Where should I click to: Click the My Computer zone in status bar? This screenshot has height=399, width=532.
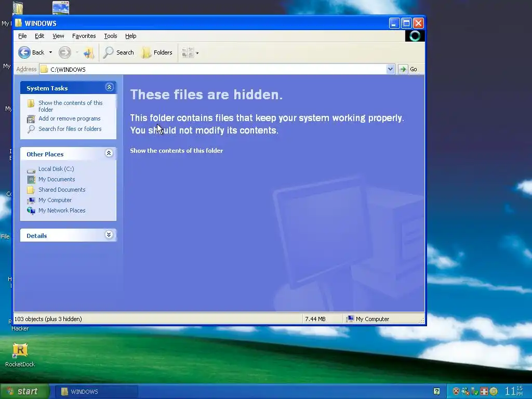point(367,319)
